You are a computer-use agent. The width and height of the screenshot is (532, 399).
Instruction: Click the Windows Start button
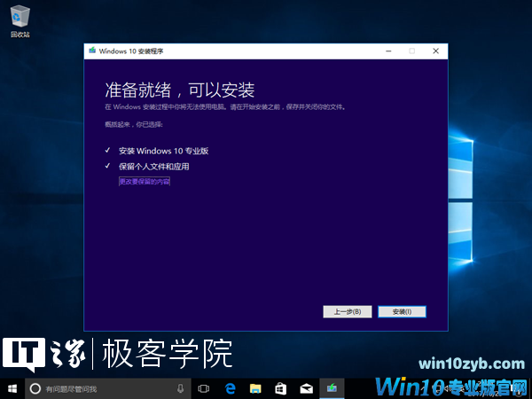(12, 388)
